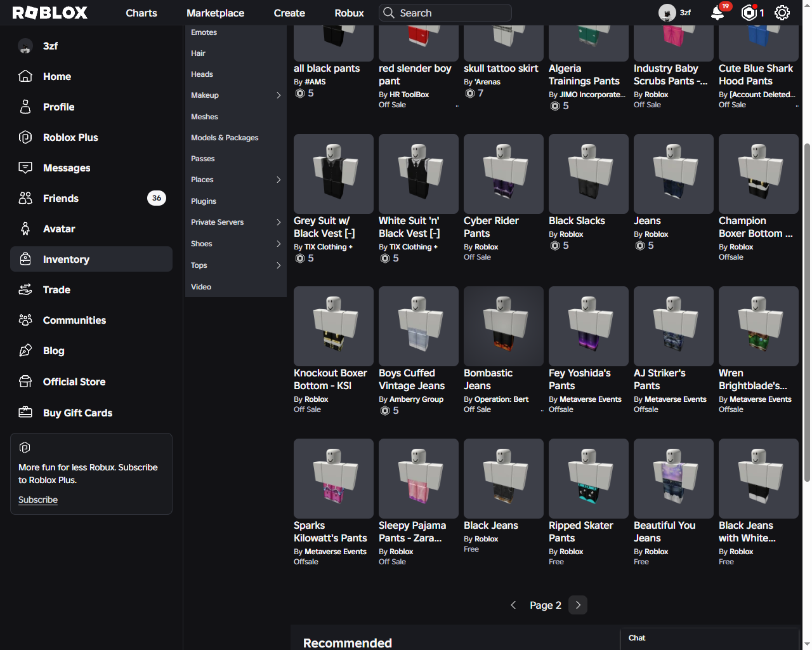Open the Fey Yoshida's Pants thumbnail
The image size is (812, 650).
(x=589, y=326)
